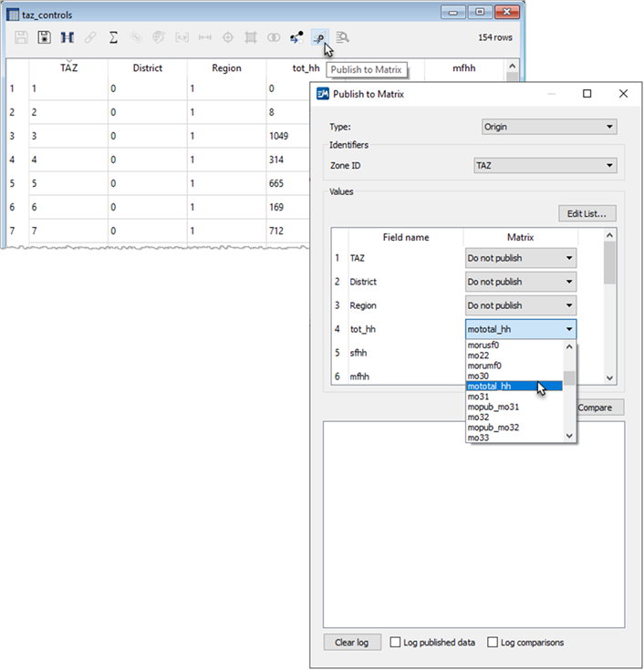Click the empty log output area
The image size is (644, 670).
pos(473,524)
